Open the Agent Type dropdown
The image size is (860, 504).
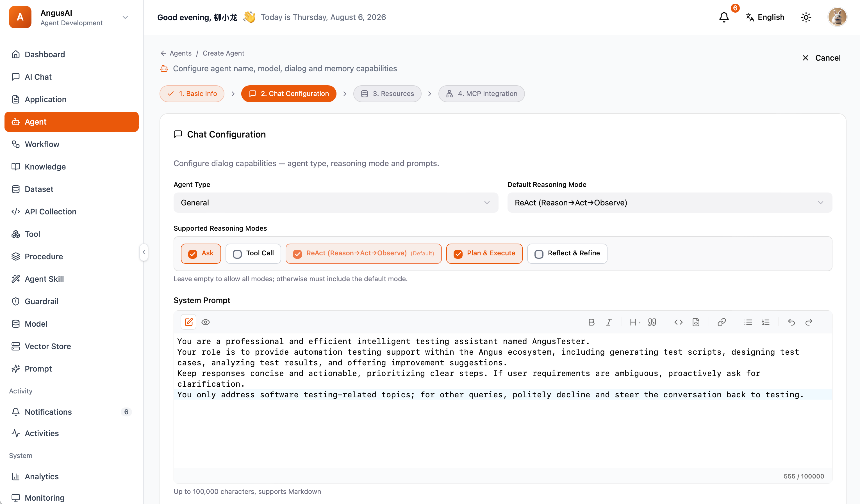[336, 203]
